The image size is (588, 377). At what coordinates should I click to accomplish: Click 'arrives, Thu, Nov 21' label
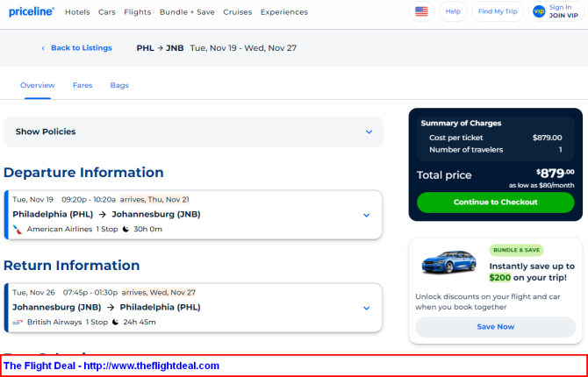click(154, 199)
